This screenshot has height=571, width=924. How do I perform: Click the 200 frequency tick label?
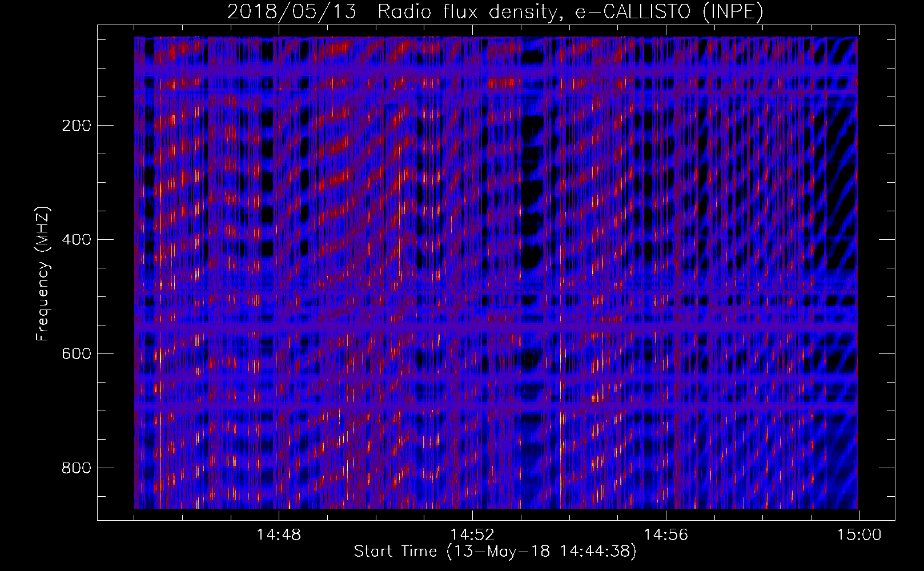pos(76,126)
